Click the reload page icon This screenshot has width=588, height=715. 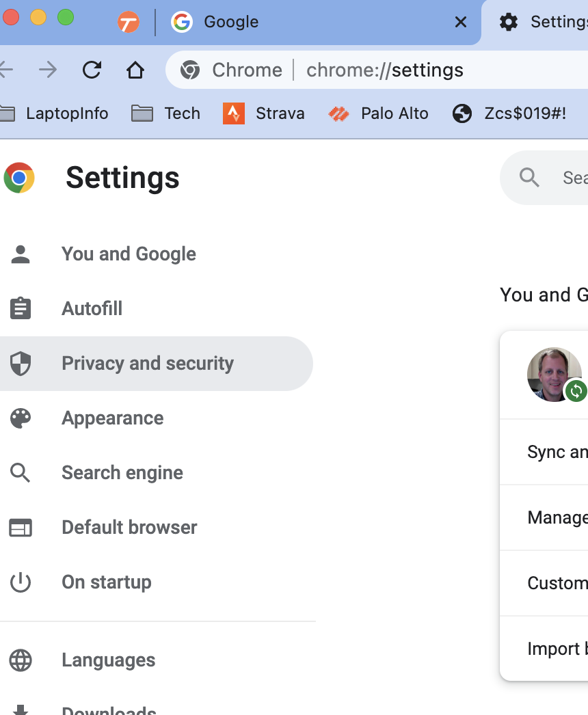pos(92,70)
